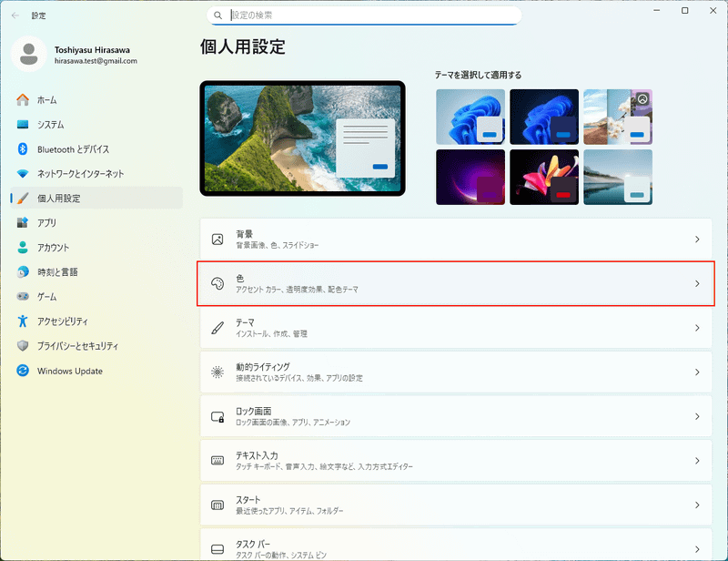The width and height of the screenshot is (728, 561).
Task: Open アカウント settings from the sidebar
Action: click(65, 247)
